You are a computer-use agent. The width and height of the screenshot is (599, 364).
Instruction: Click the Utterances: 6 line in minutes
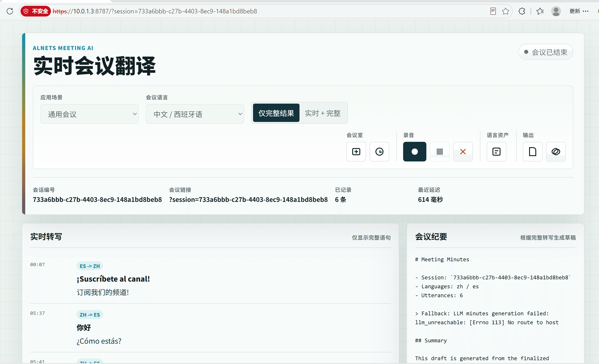click(x=439, y=295)
